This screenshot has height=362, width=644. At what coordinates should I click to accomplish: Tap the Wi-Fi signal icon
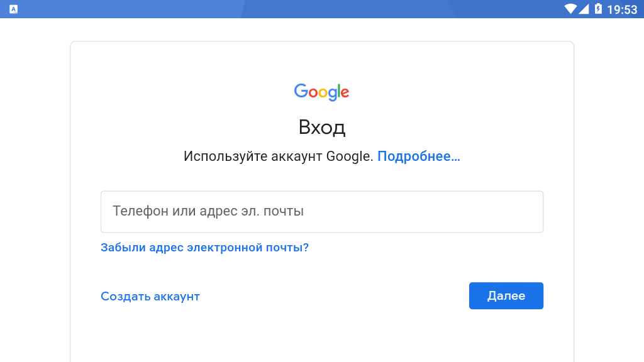click(570, 9)
